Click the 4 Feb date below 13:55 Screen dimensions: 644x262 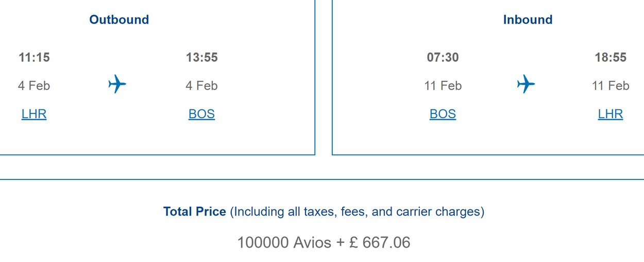point(201,86)
